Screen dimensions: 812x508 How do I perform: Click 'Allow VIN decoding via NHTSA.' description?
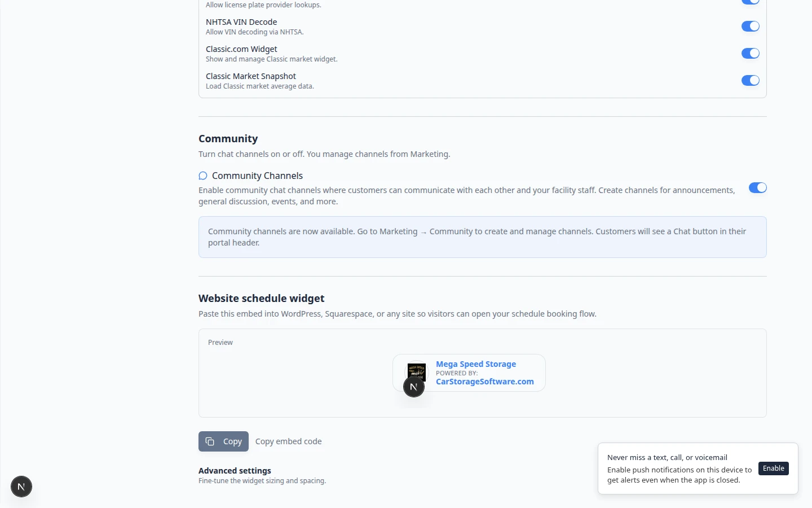(255, 32)
